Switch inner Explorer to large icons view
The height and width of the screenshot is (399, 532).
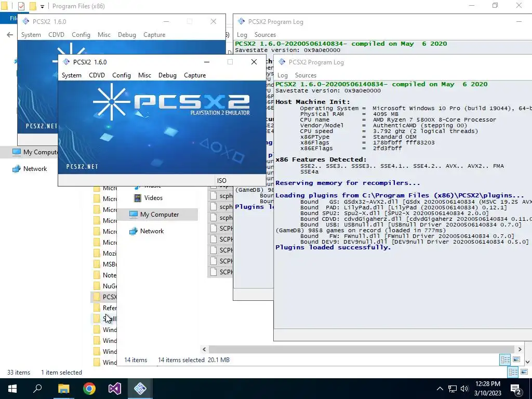point(516,360)
